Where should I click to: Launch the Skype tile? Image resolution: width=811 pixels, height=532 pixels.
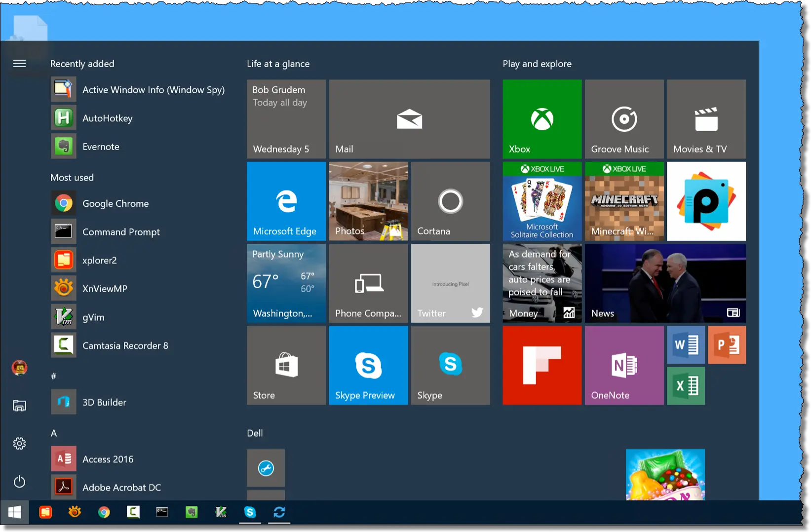click(x=451, y=365)
